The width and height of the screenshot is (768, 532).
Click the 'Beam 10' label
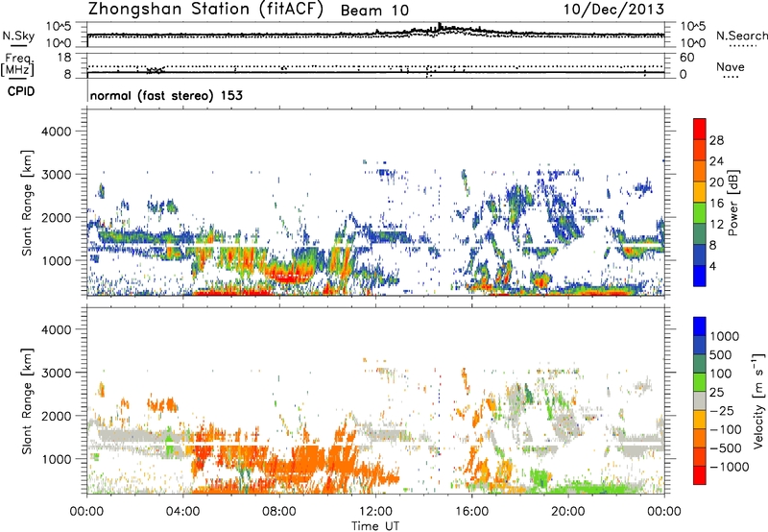(374, 11)
